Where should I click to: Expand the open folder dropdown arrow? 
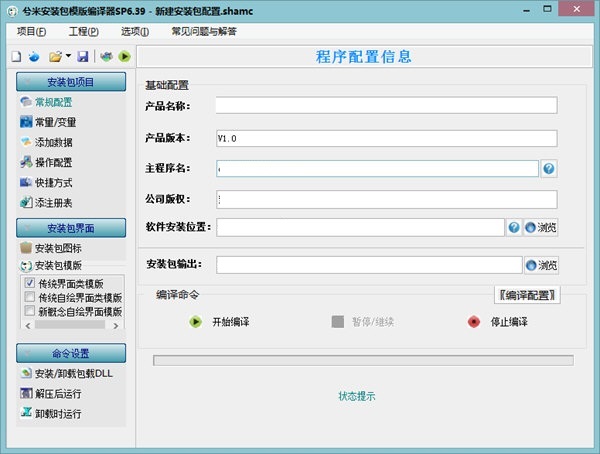[68, 56]
